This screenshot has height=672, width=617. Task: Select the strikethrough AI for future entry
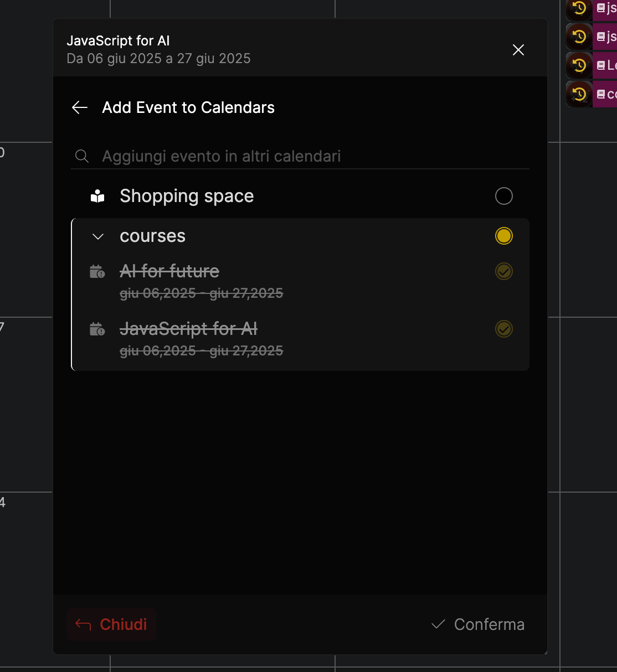[x=301, y=281]
